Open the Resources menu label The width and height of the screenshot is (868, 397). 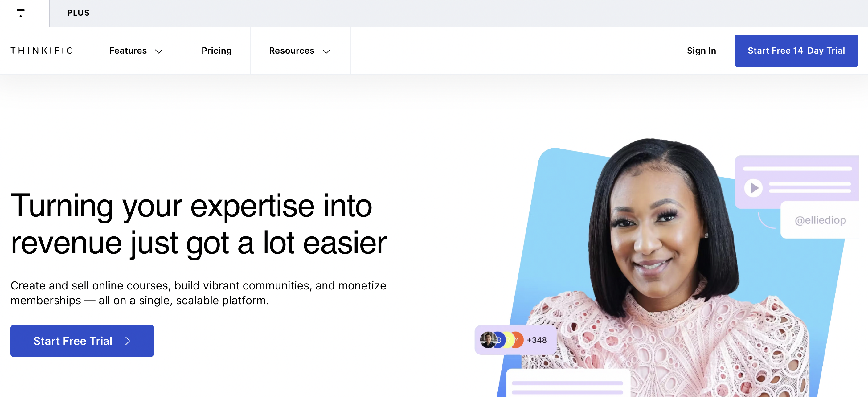tap(292, 51)
